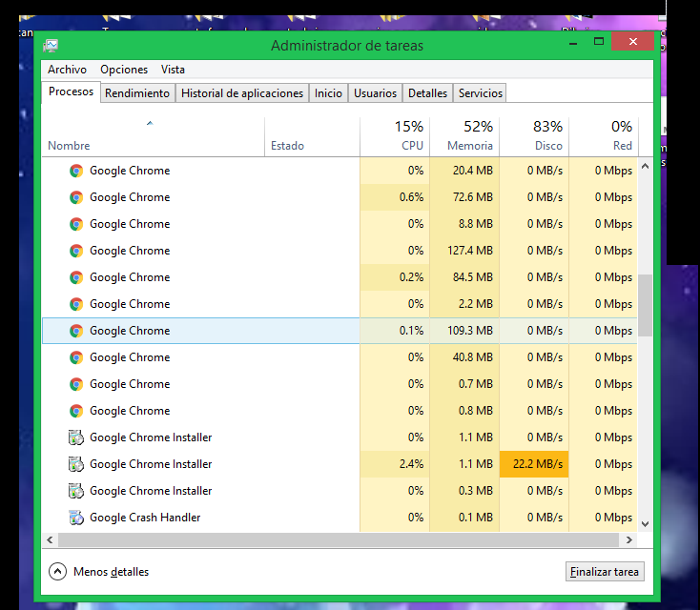Switch to the Detalles tab
The height and width of the screenshot is (610, 700).
(427, 93)
